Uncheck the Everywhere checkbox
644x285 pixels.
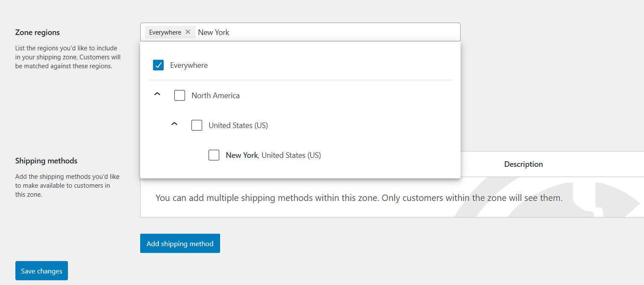point(158,65)
